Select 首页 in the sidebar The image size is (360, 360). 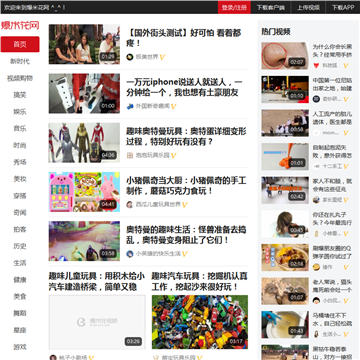tap(20, 44)
